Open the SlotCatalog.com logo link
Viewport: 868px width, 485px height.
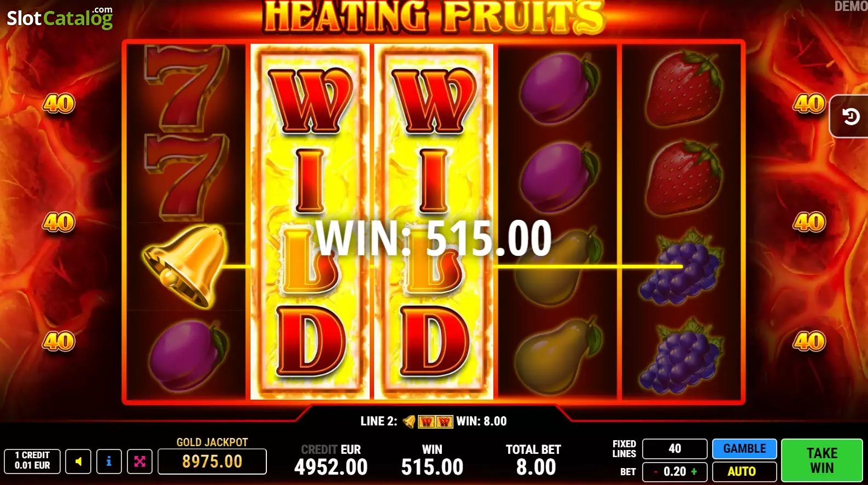[x=60, y=17]
